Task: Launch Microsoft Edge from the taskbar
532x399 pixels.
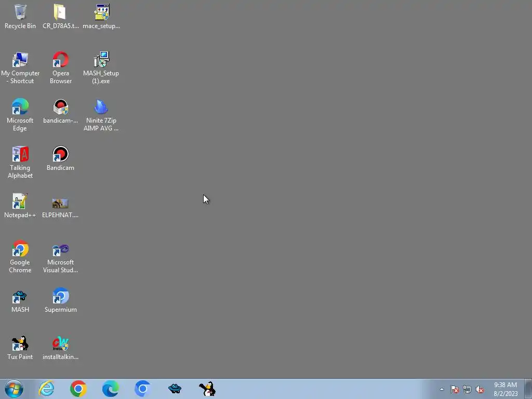Action: click(x=111, y=389)
